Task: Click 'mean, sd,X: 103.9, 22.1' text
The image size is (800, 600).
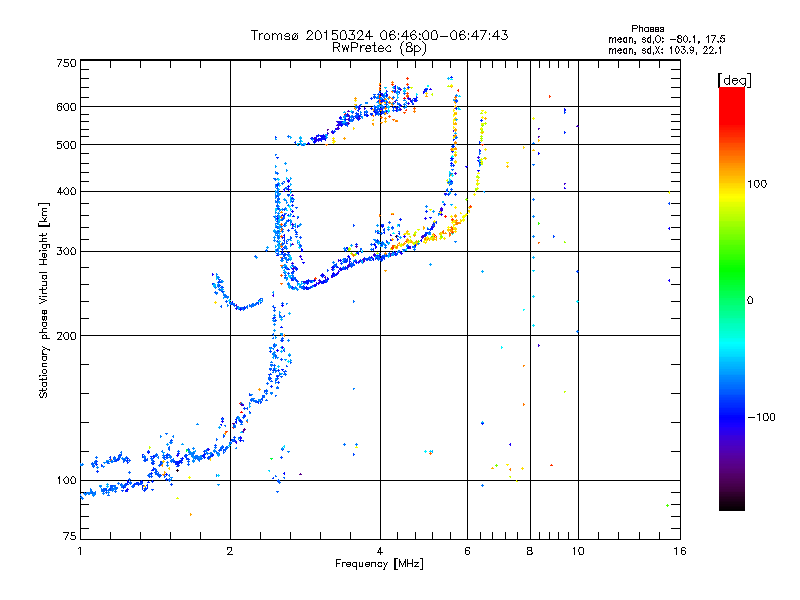Action: 665,50
